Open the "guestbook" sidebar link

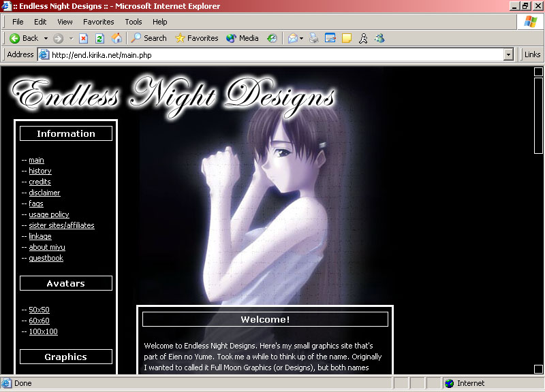[x=46, y=258]
